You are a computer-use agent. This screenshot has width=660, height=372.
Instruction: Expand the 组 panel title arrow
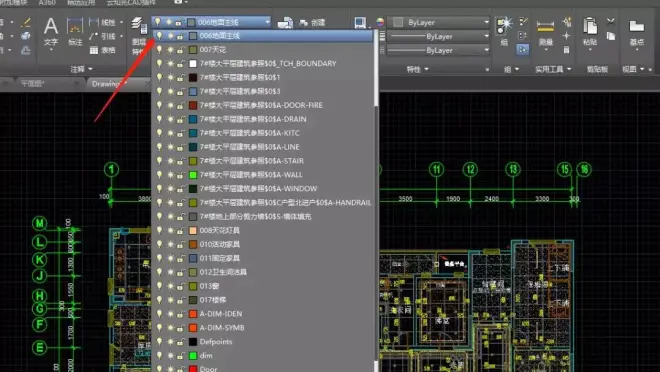[x=517, y=69]
